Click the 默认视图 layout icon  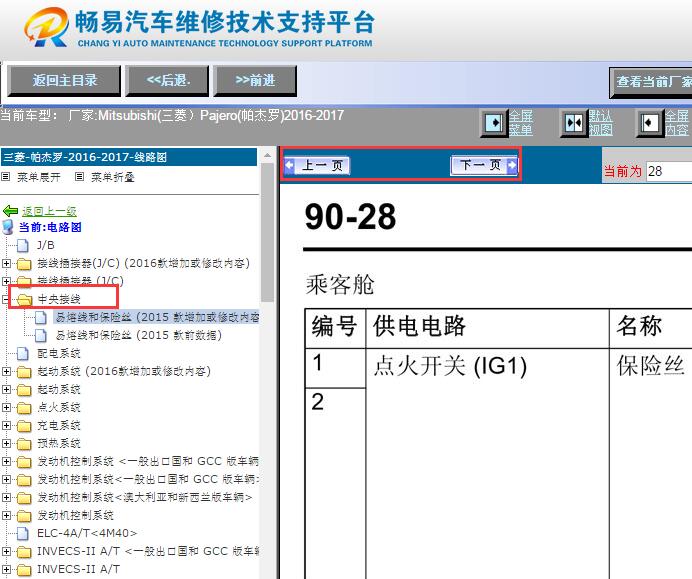(574, 122)
